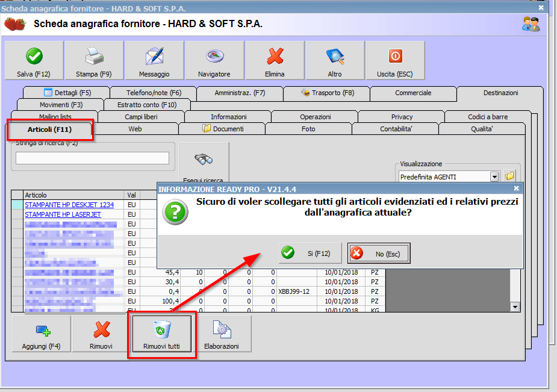The width and height of the screenshot is (557, 392).
Task: Switch to Trasporto (F8) tab
Action: [x=327, y=93]
